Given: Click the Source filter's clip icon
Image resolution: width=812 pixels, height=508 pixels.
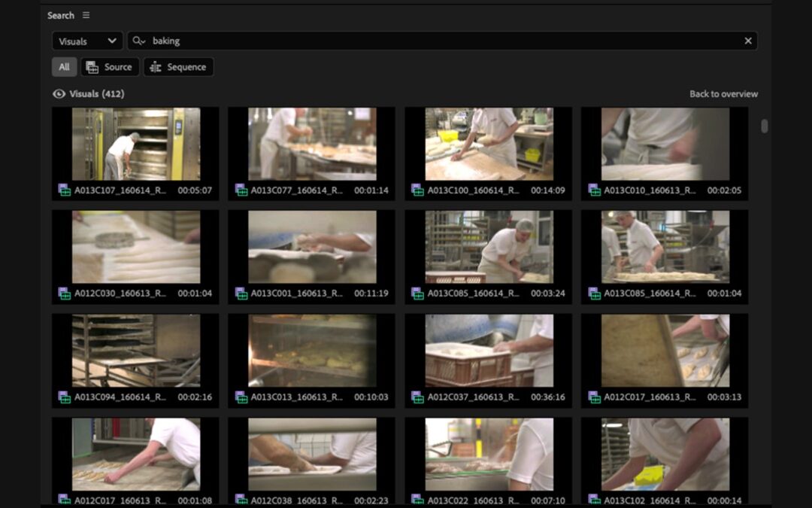Looking at the screenshot, I should (92, 67).
